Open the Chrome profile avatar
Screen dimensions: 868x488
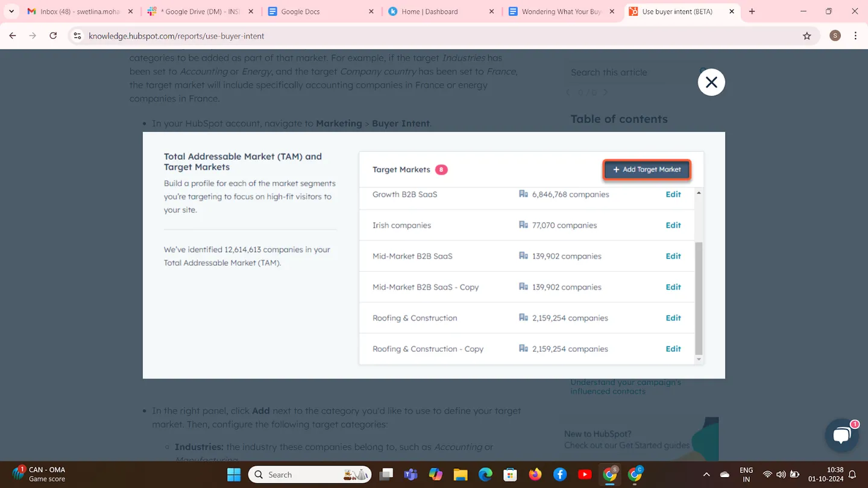click(x=835, y=36)
